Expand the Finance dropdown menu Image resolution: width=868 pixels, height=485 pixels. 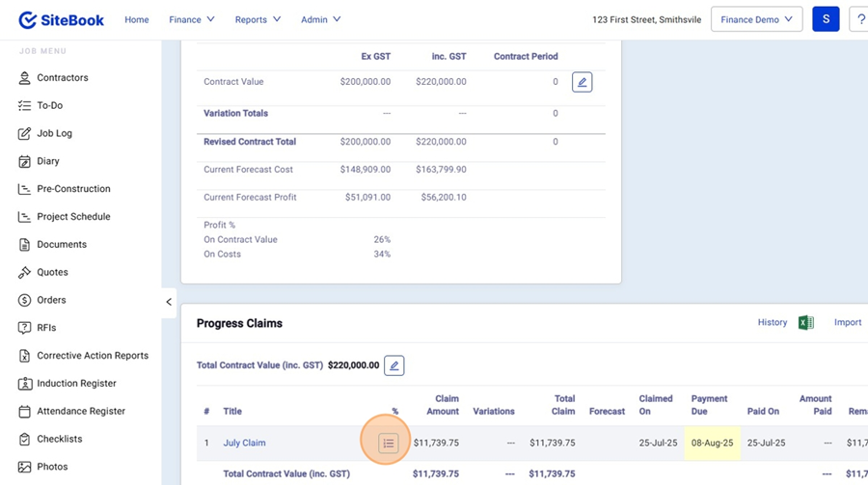[x=191, y=19]
